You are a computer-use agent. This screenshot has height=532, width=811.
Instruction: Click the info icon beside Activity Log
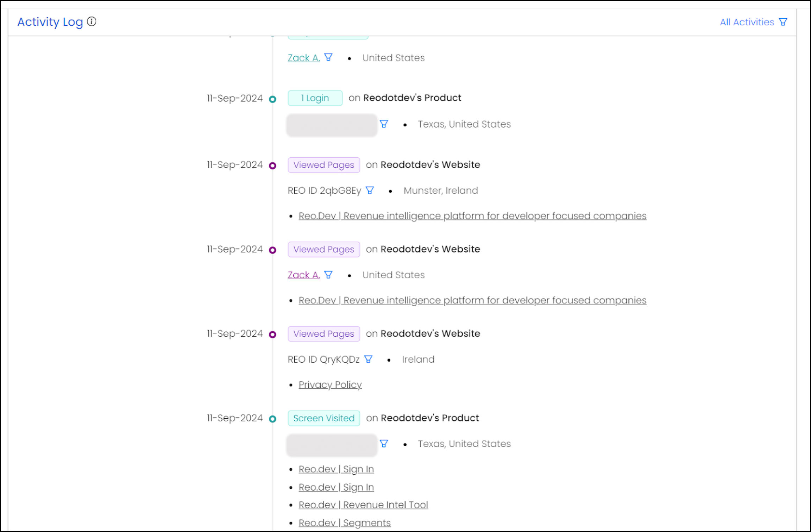coord(92,21)
